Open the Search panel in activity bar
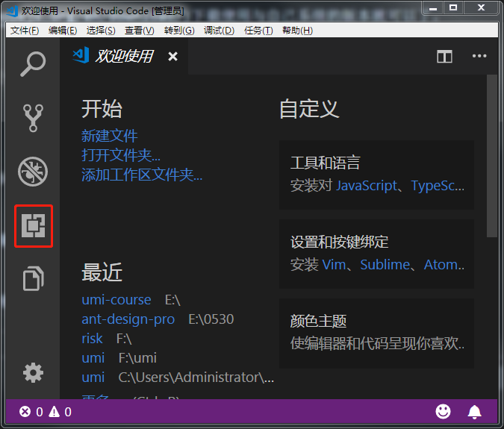504x429 pixels. click(33, 64)
